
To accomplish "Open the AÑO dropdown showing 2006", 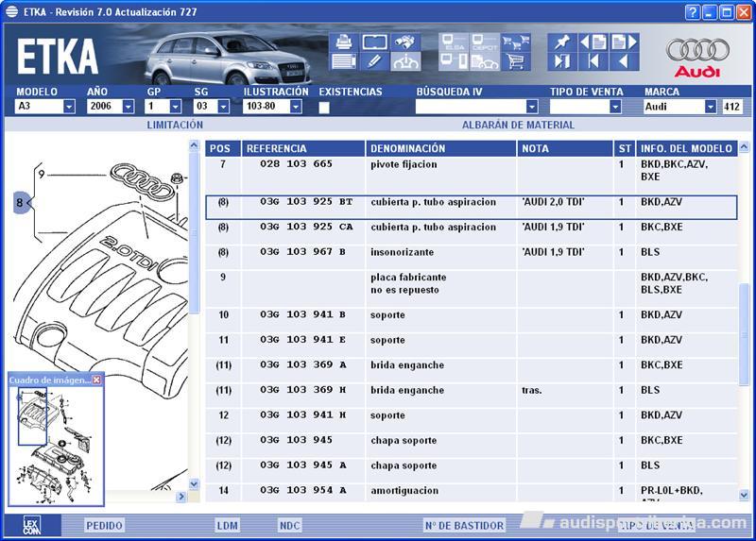I will tap(129, 107).
